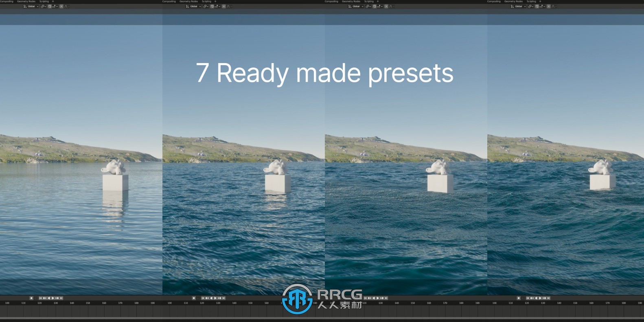The image size is (644, 322).
Task: Toggle auto keying record button, rightmost panel
Action: click(x=519, y=298)
